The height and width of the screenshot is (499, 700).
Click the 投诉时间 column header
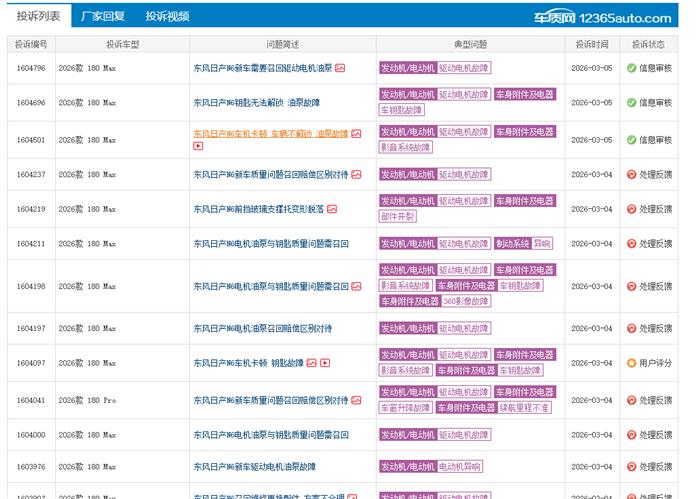tap(591, 44)
